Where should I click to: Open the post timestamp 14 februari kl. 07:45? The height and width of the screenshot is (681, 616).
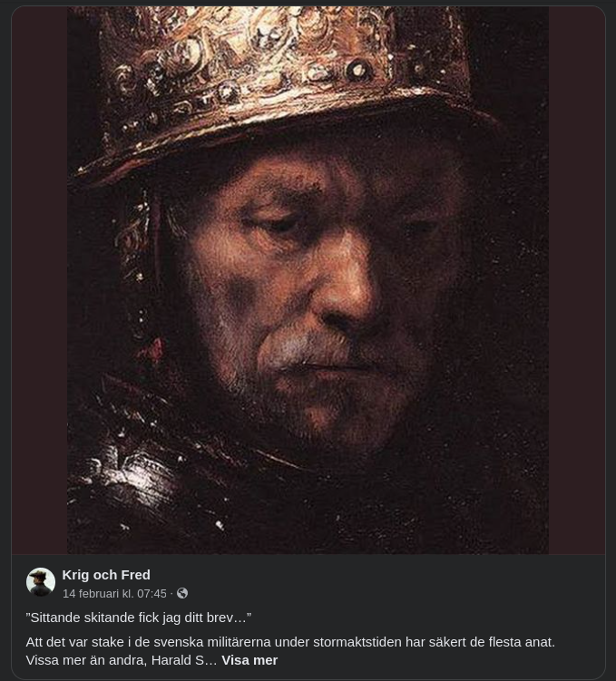tap(114, 594)
